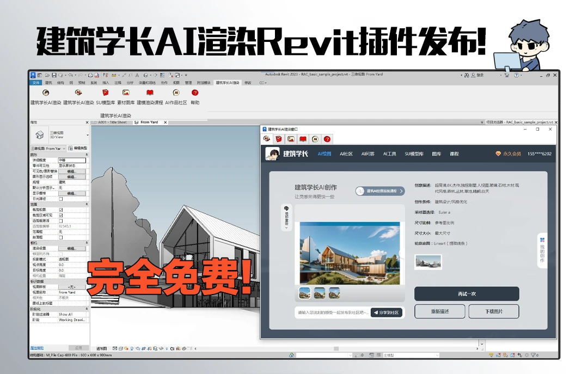This screenshot has width=588, height=374.
Task: Click the Revit help question mark icon
Action: pos(516,76)
